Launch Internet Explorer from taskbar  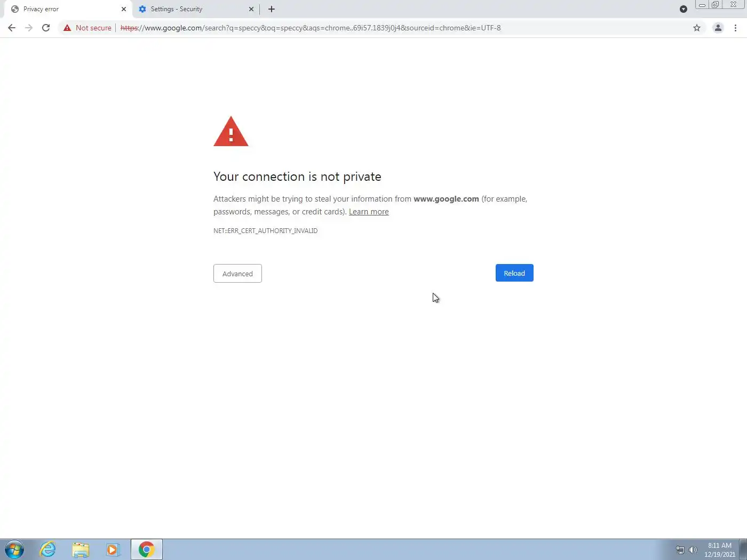pos(48,549)
